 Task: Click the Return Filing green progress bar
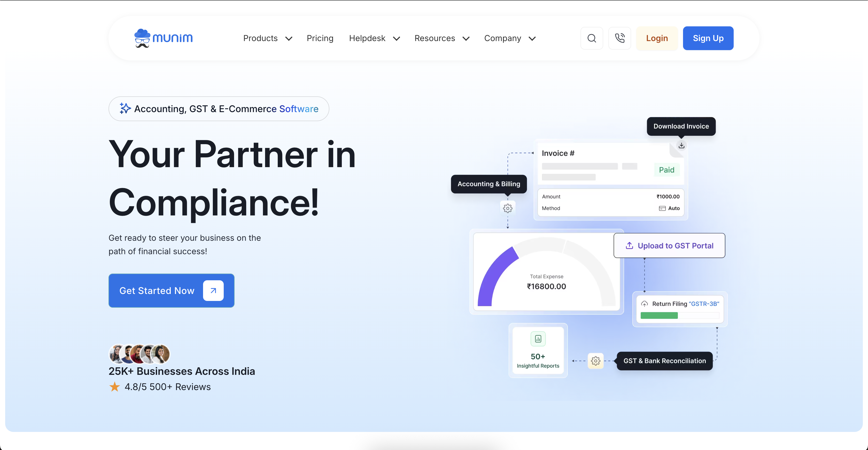(x=659, y=315)
